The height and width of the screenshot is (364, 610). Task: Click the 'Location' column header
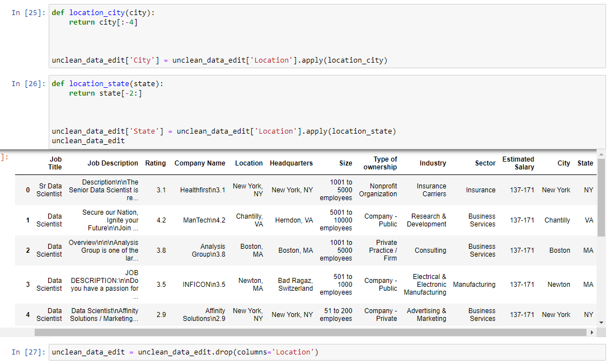pos(248,163)
